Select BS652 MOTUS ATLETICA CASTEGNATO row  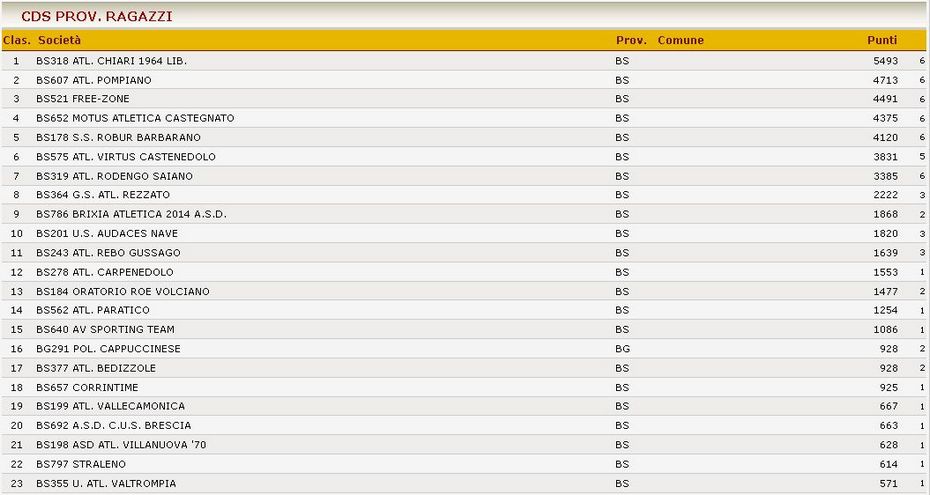465,118
